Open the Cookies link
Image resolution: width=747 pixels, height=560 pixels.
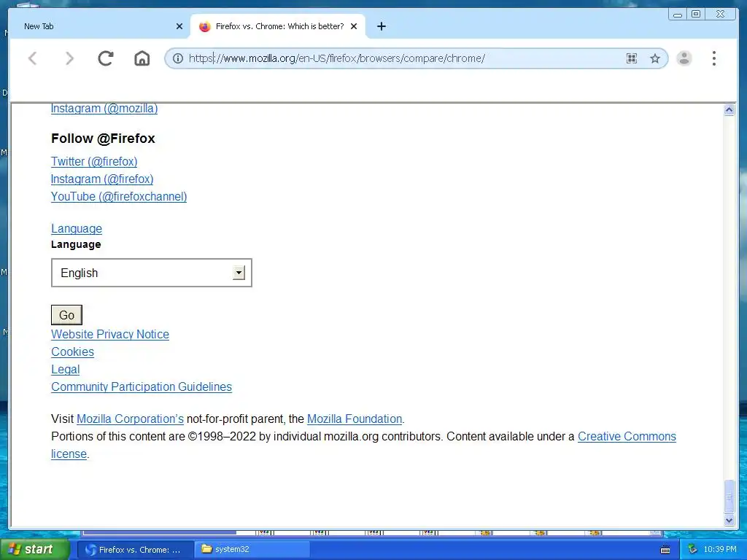point(72,352)
